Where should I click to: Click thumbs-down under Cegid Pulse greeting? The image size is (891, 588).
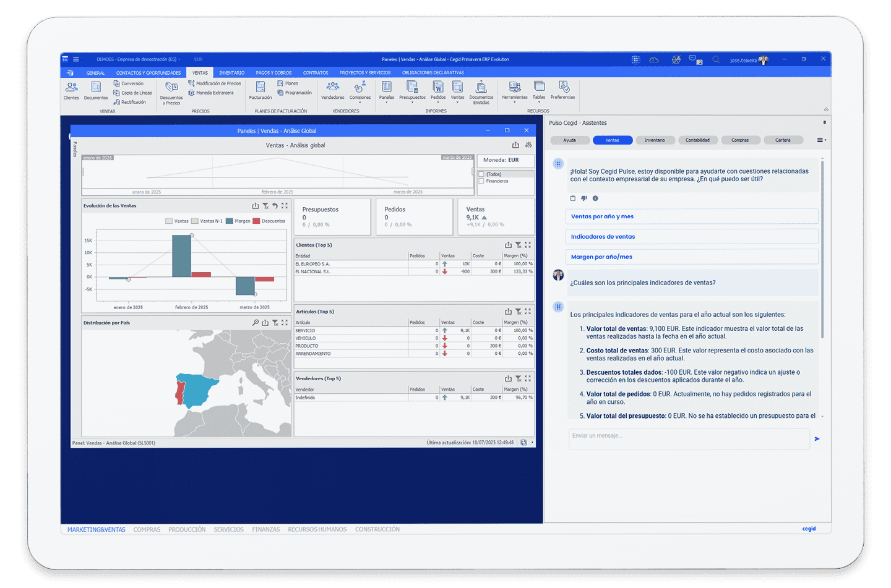(583, 198)
